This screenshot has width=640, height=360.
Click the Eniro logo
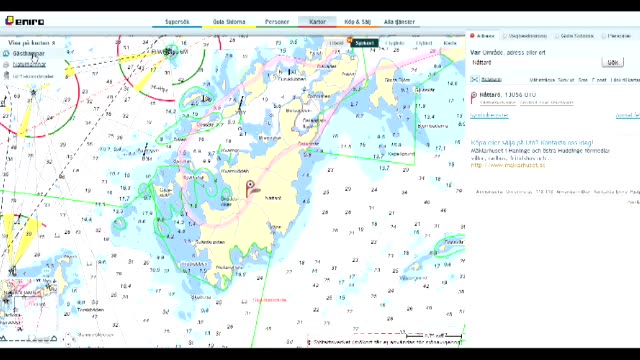pyautogui.click(x=24, y=21)
